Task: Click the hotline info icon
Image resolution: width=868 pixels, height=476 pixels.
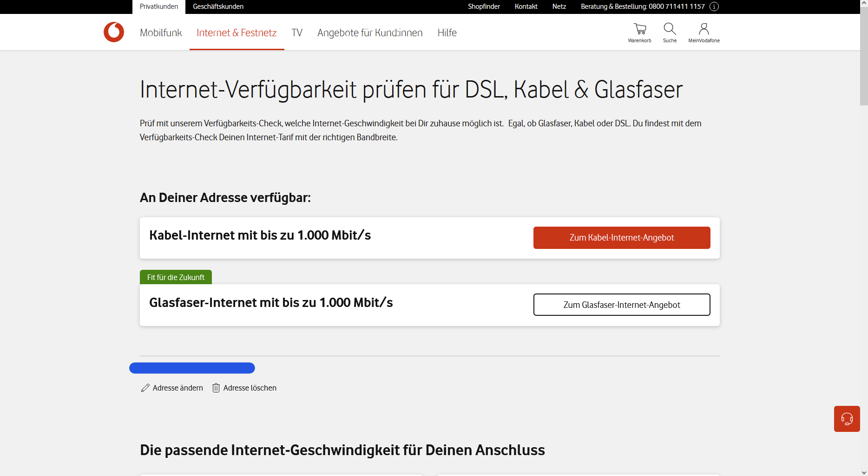Action: [714, 7]
